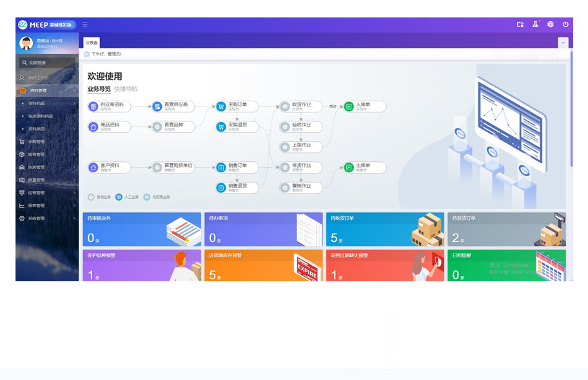Open the 拣货作业 flow node
Screen dimensions: 588x380
[301, 167]
